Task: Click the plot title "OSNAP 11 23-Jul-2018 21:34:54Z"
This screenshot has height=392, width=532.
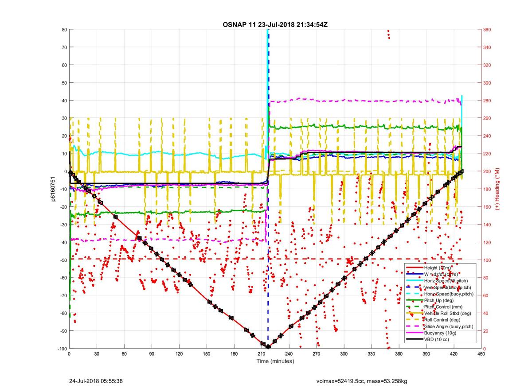Action: click(x=275, y=24)
